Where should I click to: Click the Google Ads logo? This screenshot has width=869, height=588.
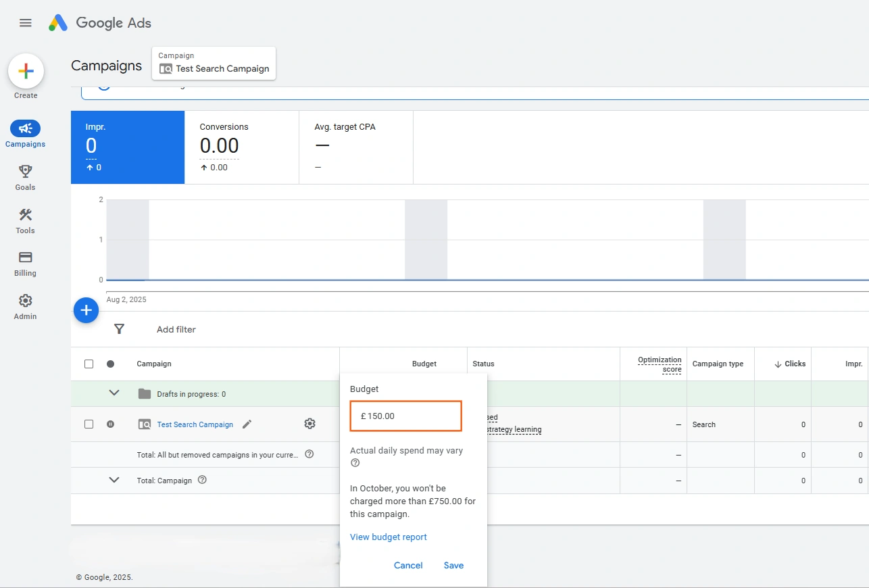coord(100,23)
